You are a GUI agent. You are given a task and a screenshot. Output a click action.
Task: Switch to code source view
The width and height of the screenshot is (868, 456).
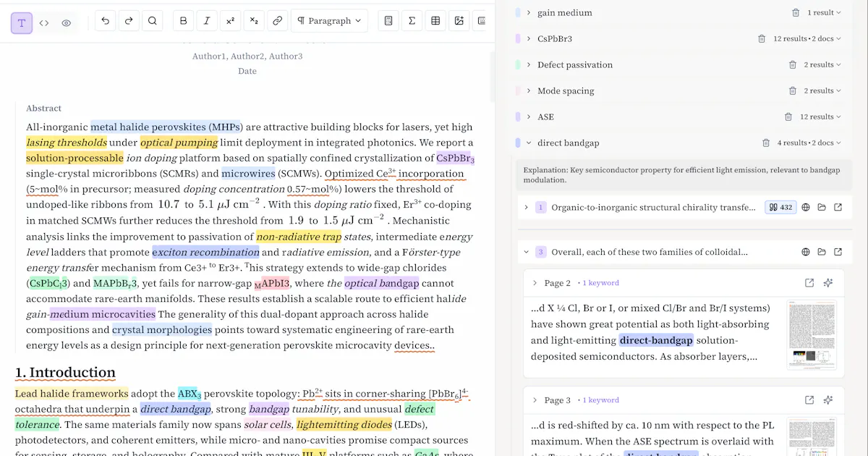pyautogui.click(x=44, y=23)
